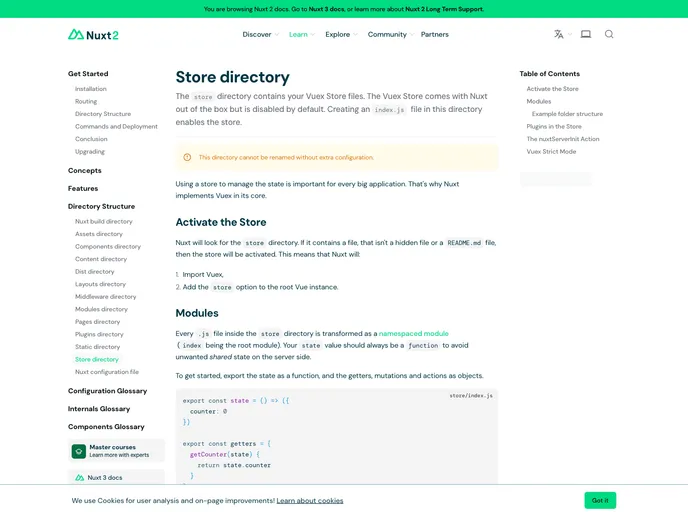Open Directory Structure under Get Started
Image resolution: width=688 pixels, height=512 pixels.
103,114
